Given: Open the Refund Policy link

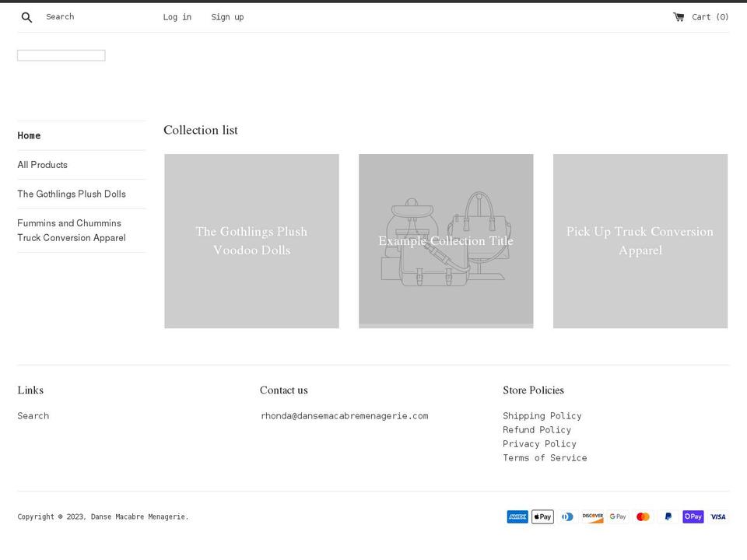Looking at the screenshot, I should coord(537,429).
